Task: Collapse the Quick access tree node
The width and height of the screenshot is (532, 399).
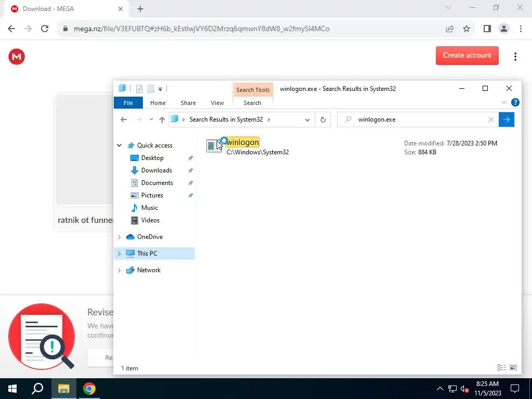Action: tap(119, 145)
